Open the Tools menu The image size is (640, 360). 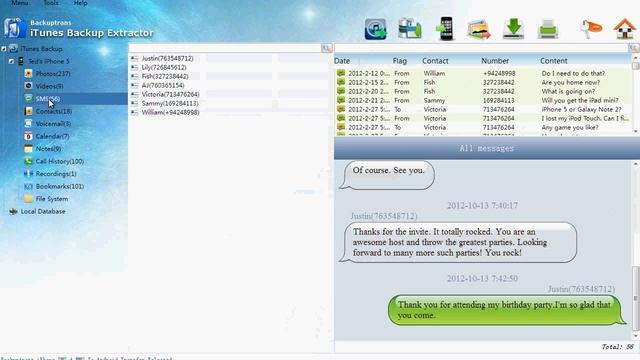click(51, 3)
